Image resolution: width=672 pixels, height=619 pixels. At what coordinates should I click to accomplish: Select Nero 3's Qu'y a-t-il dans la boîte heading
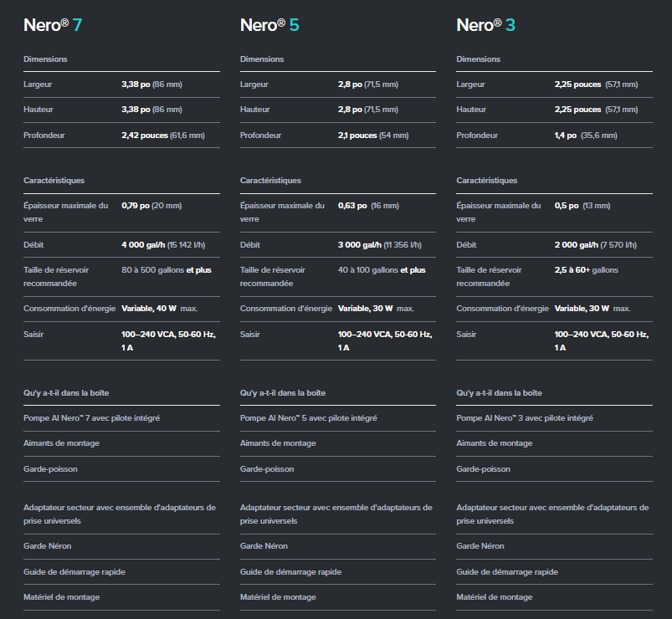tap(500, 393)
